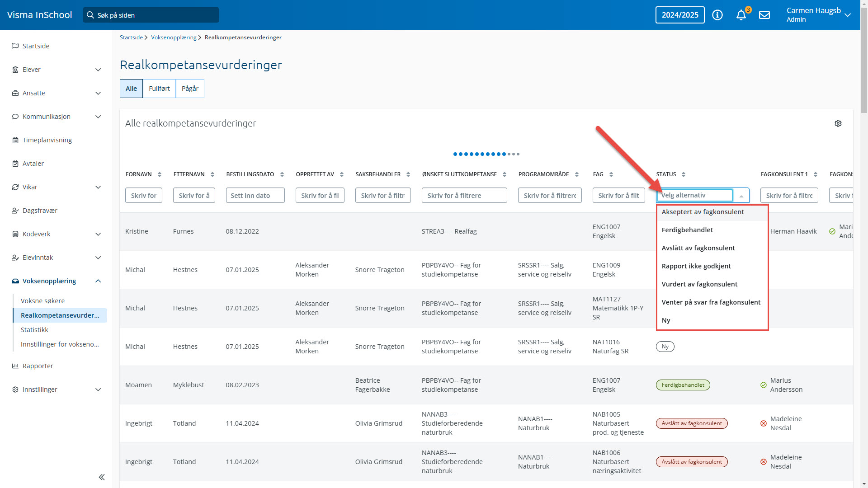Sort by Fagkonsulent 1 column arrows
Image resolution: width=868 pixels, height=488 pixels.
click(816, 174)
